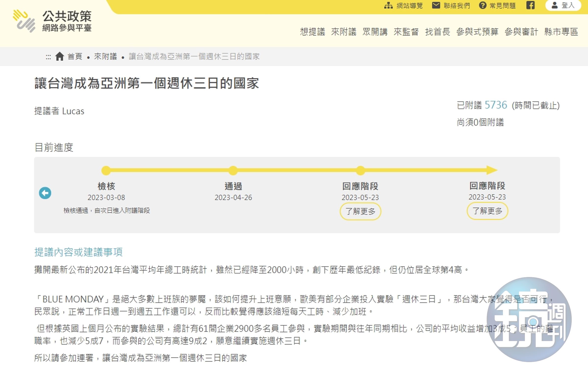Click 首頁 breadcrumb link
The width and height of the screenshot is (588, 373).
(75, 57)
